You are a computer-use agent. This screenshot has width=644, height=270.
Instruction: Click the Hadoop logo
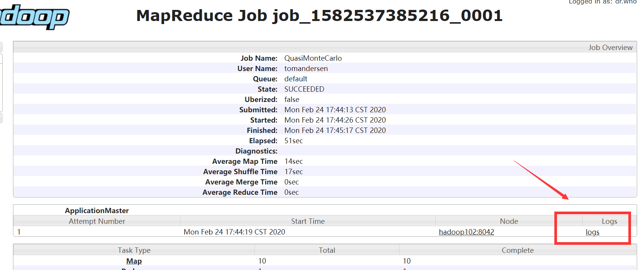click(x=34, y=16)
